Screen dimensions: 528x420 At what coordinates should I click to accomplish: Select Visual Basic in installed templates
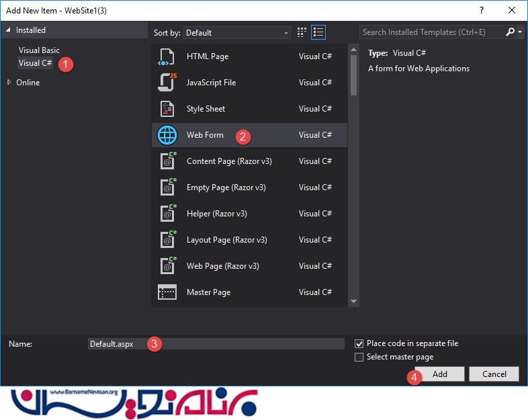(x=39, y=50)
